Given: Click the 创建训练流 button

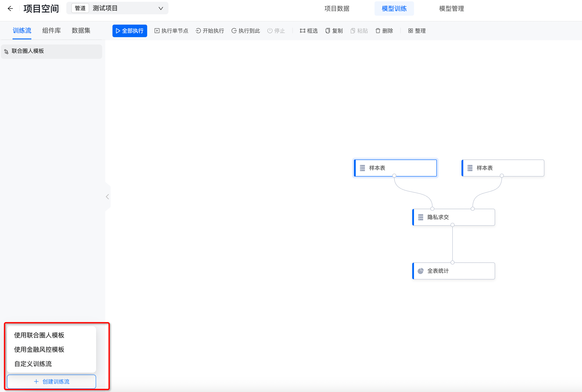Looking at the screenshot, I should 52,381.
